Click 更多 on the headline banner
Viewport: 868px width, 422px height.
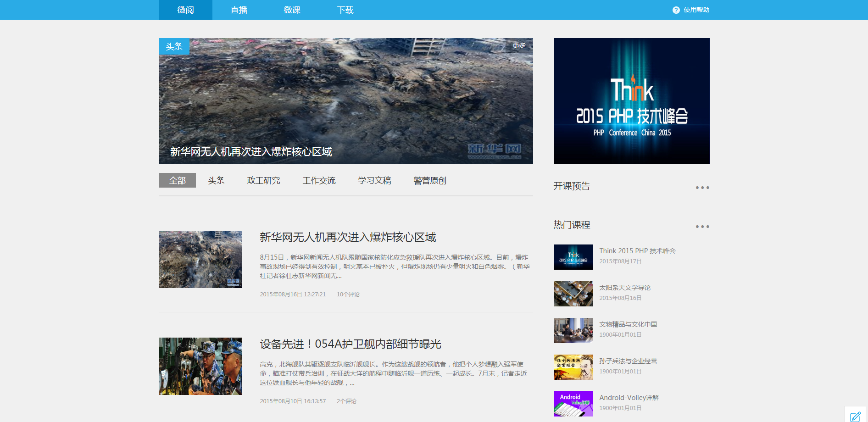tap(519, 45)
